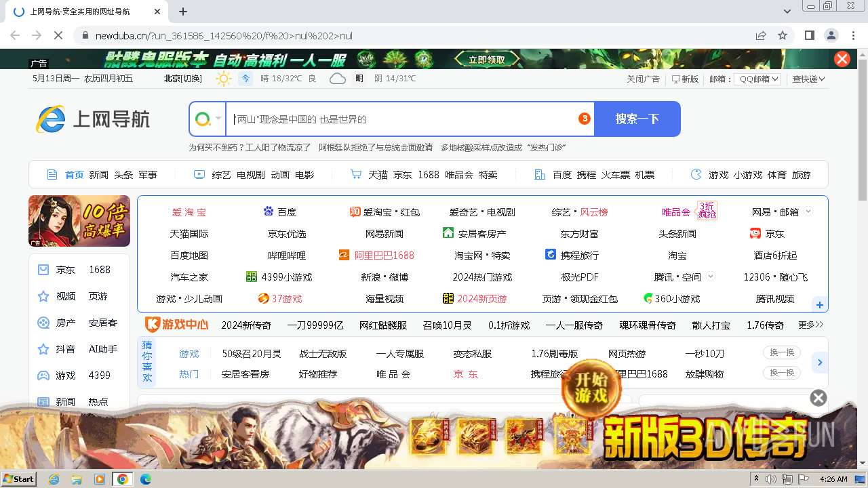Click the taskbar volume icon
Image resolution: width=868 pixels, height=488 pixels.
[772, 479]
